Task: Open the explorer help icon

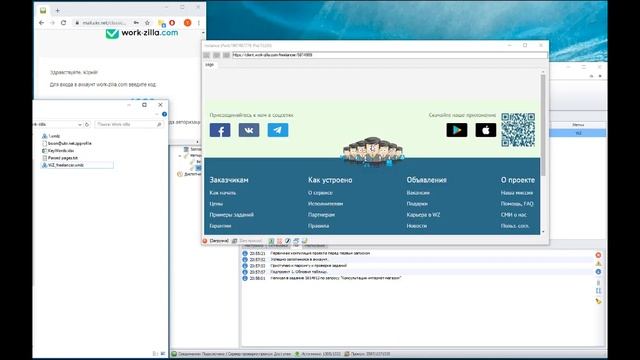Action: pyautogui.click(x=164, y=114)
